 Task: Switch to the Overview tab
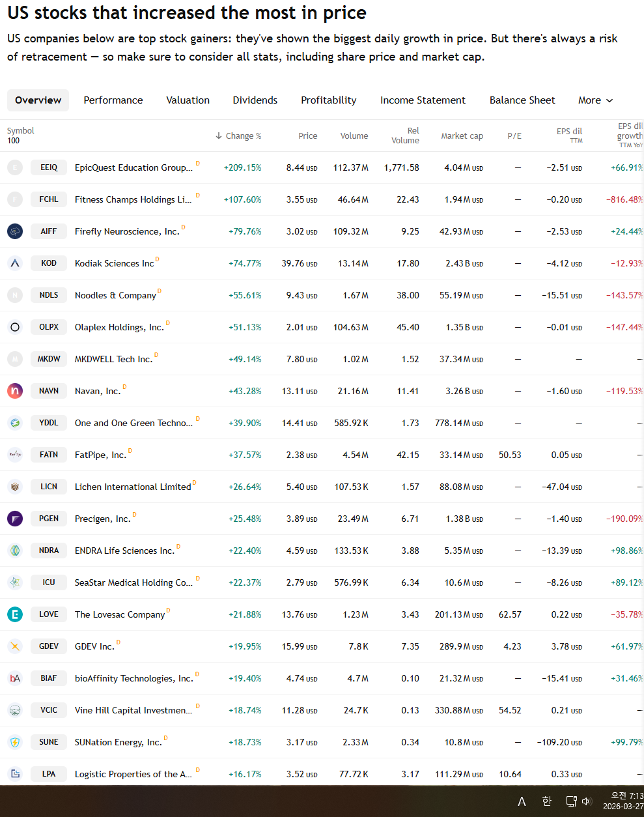tap(38, 100)
